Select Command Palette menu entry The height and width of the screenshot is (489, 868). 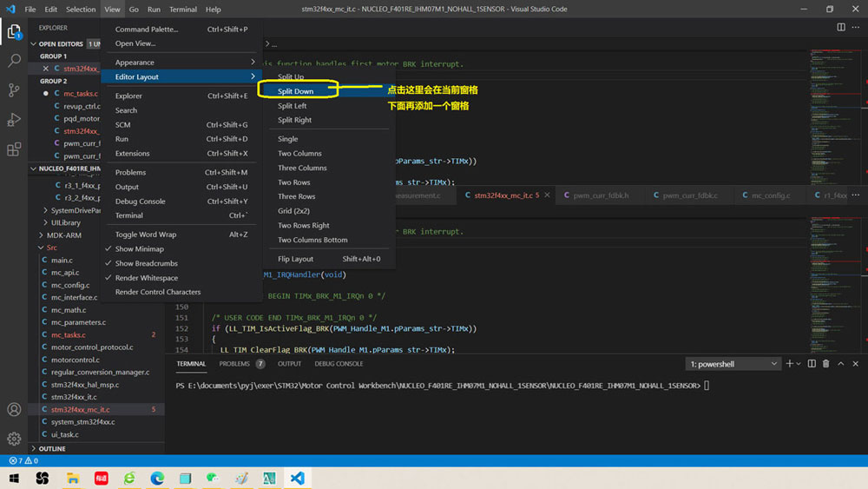click(x=181, y=29)
